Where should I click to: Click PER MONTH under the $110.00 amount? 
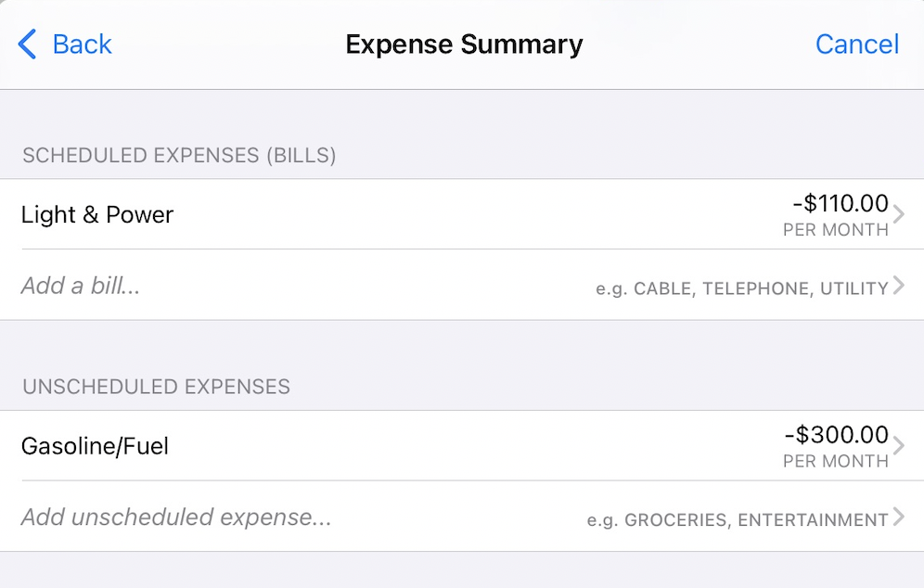point(835,230)
